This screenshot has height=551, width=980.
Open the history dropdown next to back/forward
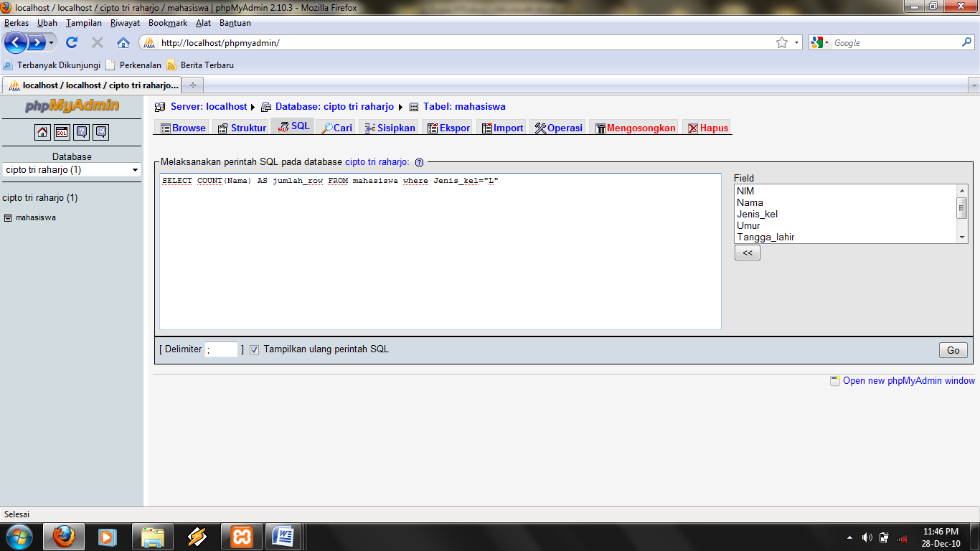pos(52,43)
